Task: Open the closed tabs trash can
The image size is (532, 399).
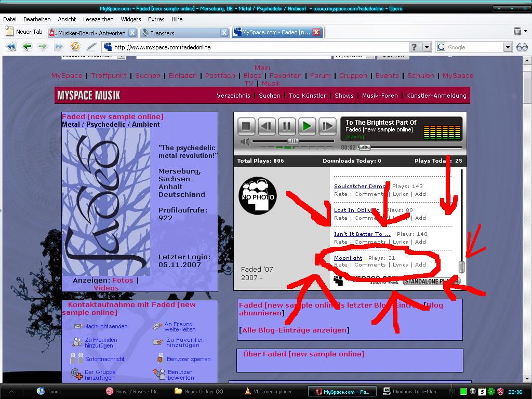Action: 517,32
